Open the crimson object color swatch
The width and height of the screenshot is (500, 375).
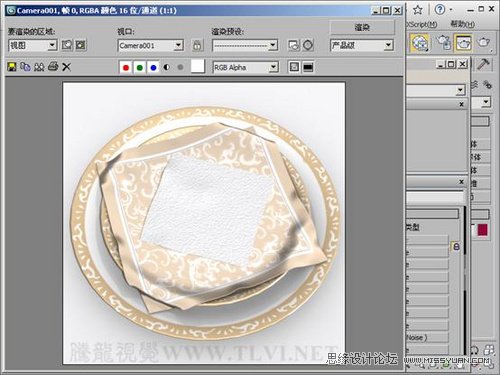point(483,230)
